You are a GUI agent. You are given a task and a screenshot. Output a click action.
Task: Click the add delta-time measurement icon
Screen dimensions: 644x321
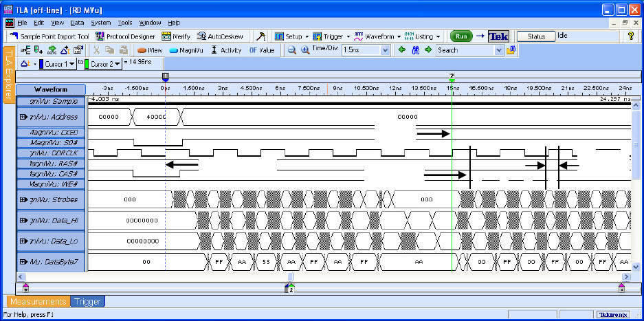[x=65, y=50]
